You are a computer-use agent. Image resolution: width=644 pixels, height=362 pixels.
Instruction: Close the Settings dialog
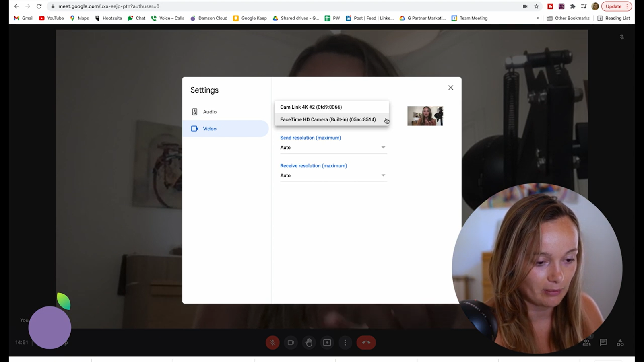pos(451,88)
